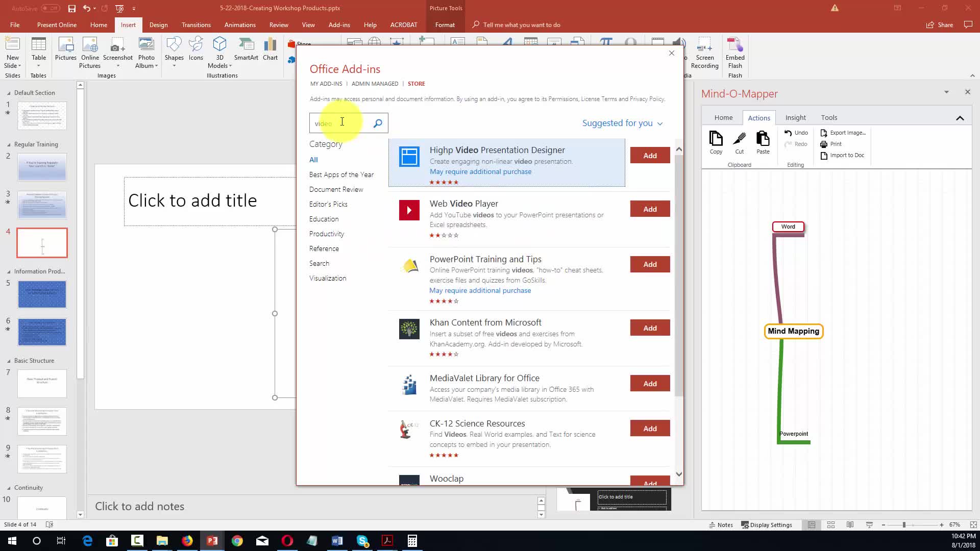Screen dimensions: 980x551
Task: Click Embed Flash button
Action: (735, 53)
